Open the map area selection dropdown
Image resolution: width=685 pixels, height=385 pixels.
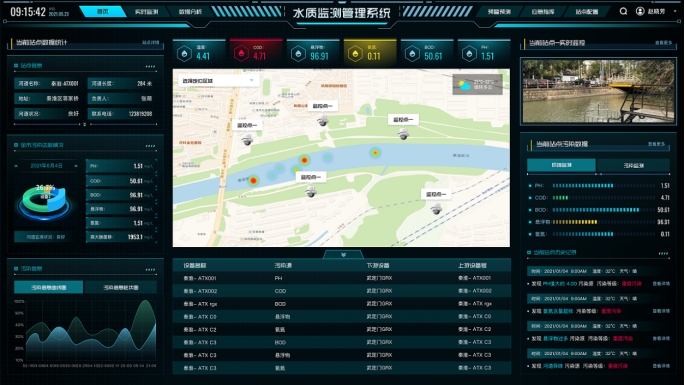(x=217, y=80)
